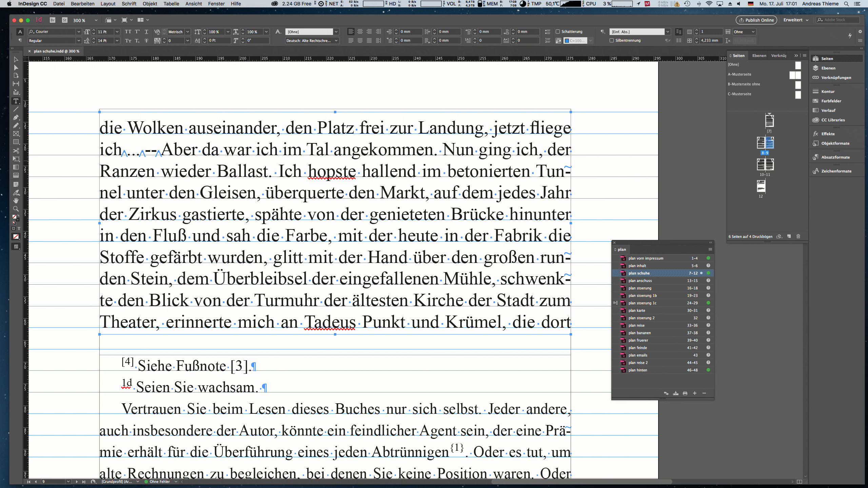Delete selected page via trash icon
Screen dimensions: 868x488
click(798, 236)
